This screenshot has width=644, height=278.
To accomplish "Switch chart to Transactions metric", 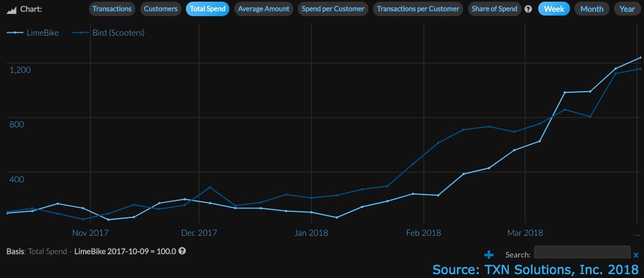I will (x=112, y=8).
